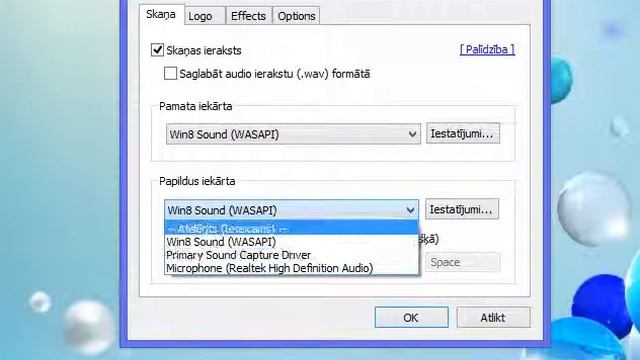Click Iestatījumi button for Pamata iekārta
The image size is (640, 360).
(463, 133)
